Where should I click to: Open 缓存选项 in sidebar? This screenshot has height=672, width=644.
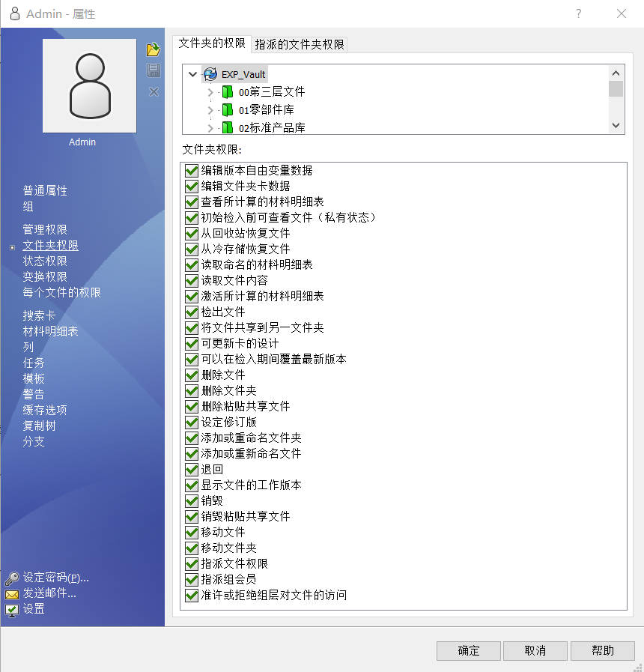[45, 410]
